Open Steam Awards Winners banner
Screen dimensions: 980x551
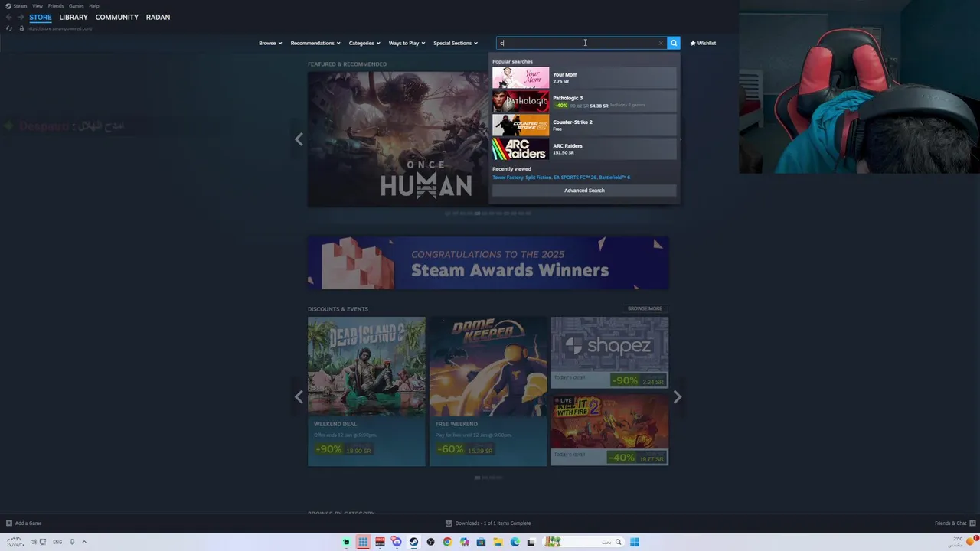488,263
